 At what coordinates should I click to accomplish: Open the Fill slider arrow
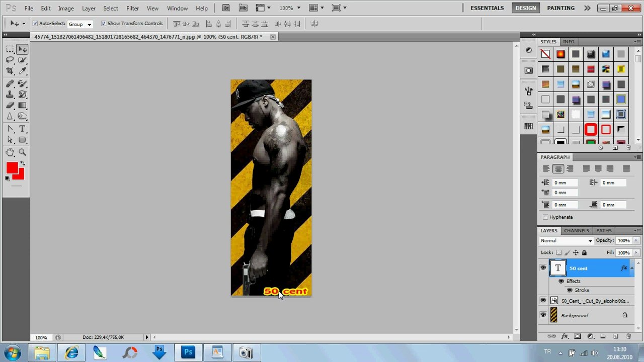click(x=636, y=252)
